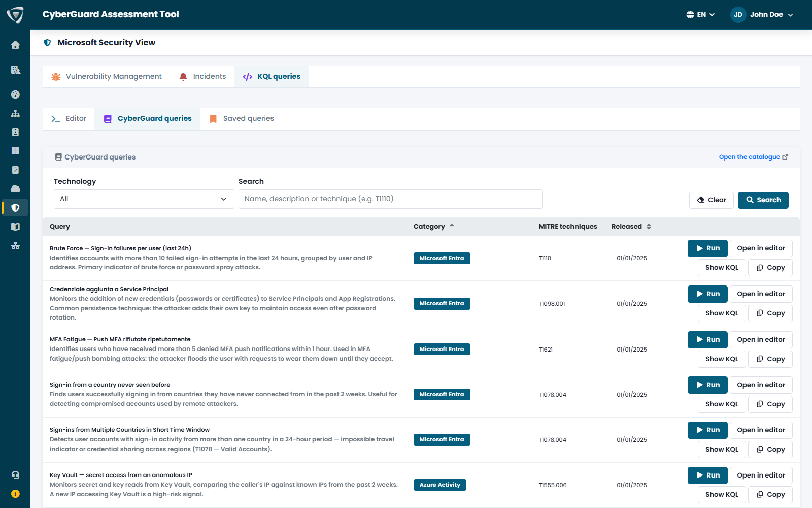Switch to the Vulnerability Management tab

click(107, 76)
